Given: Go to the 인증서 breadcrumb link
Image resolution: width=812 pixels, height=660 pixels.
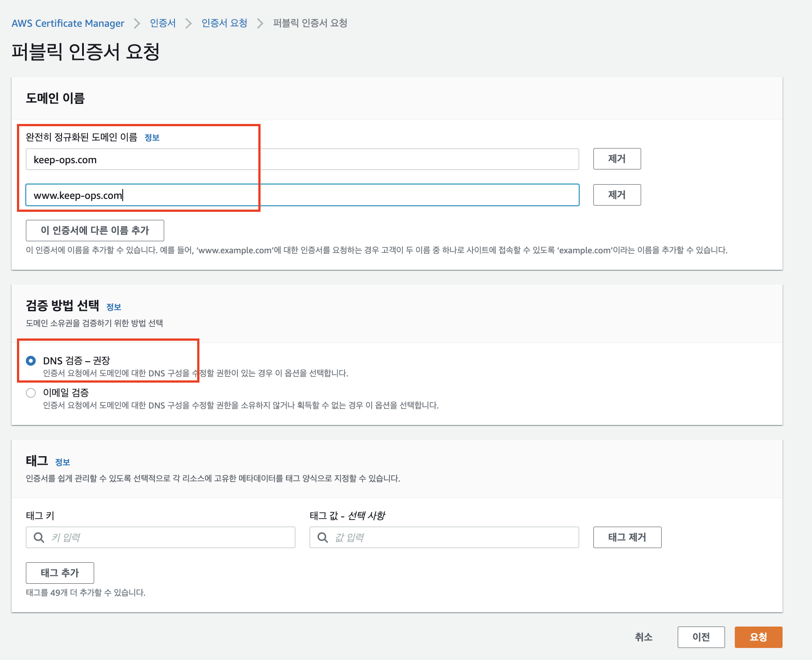Looking at the screenshot, I should tap(163, 23).
